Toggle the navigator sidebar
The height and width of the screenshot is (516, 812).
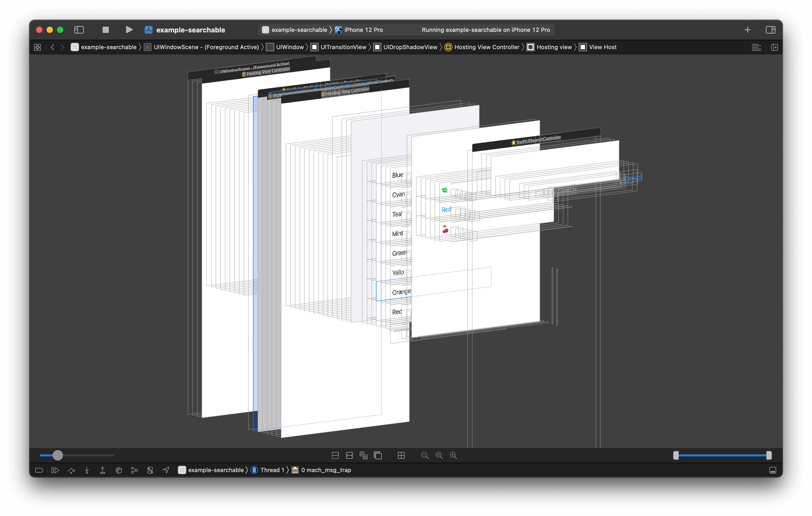coord(79,30)
